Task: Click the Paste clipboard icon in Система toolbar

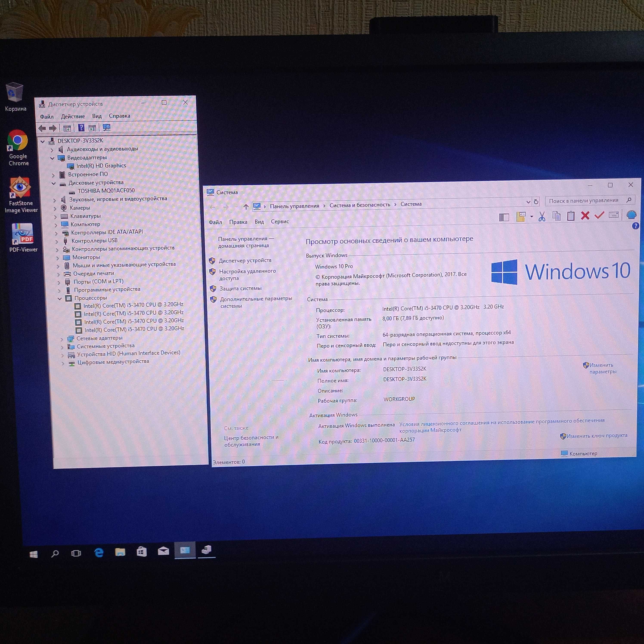Action: 571,216
